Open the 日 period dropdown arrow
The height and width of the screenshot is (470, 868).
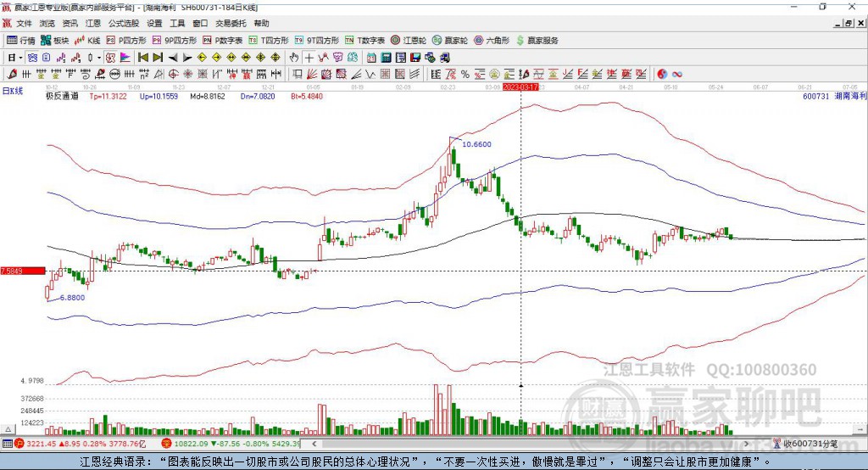pyautogui.click(x=20, y=58)
